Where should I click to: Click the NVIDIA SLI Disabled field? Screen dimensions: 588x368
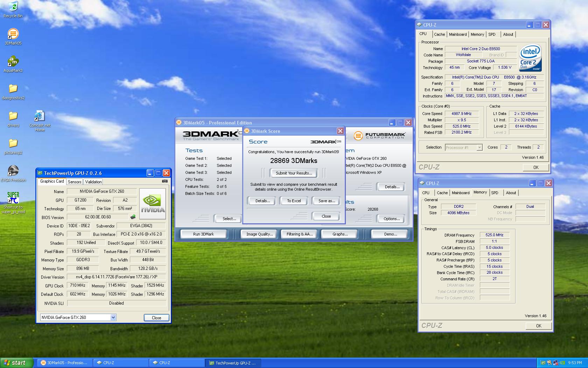117,303
